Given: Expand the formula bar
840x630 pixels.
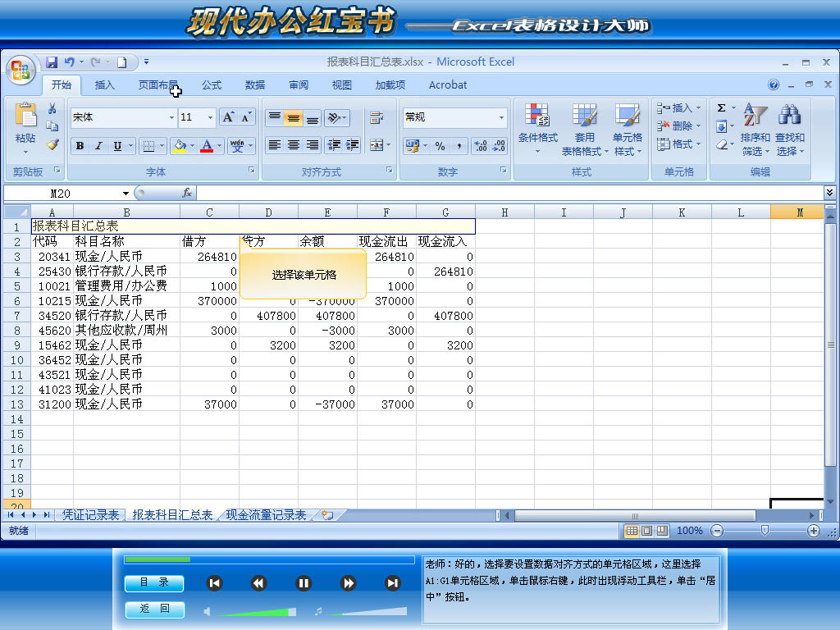Looking at the screenshot, I should (x=829, y=192).
